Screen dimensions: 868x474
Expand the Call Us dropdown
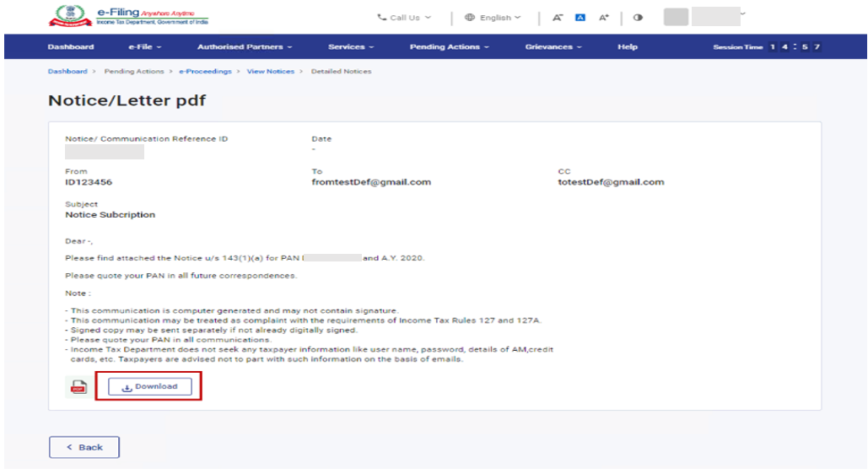(404, 18)
